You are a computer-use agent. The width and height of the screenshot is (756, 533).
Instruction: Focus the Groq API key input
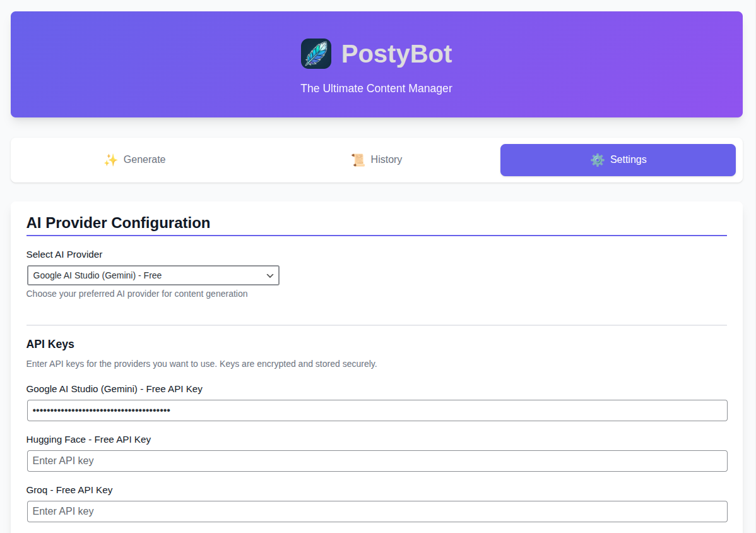pyautogui.click(x=377, y=512)
